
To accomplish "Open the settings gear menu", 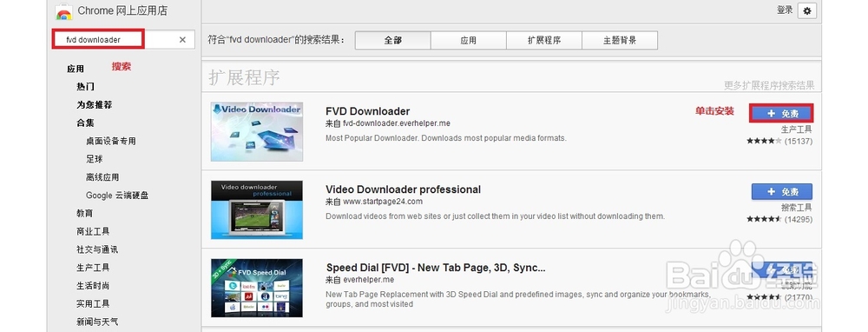I will (807, 11).
